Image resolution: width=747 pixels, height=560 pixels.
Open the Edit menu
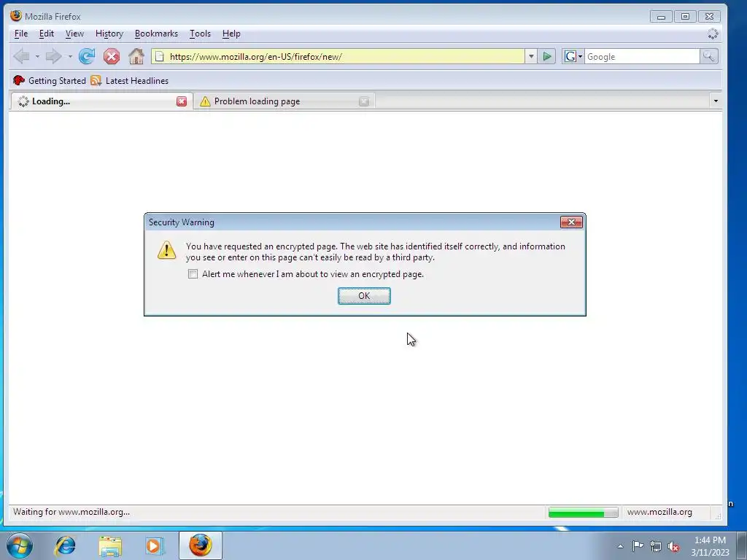(46, 34)
